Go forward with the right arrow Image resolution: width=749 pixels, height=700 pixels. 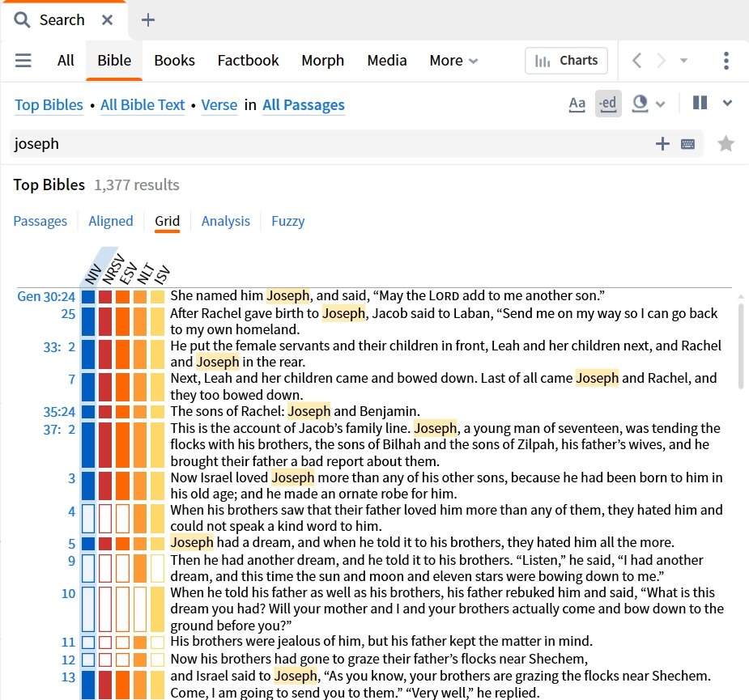(661, 61)
